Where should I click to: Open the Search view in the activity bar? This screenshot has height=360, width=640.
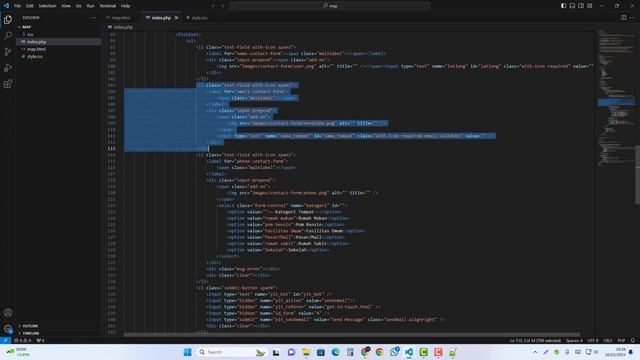click(x=8, y=36)
